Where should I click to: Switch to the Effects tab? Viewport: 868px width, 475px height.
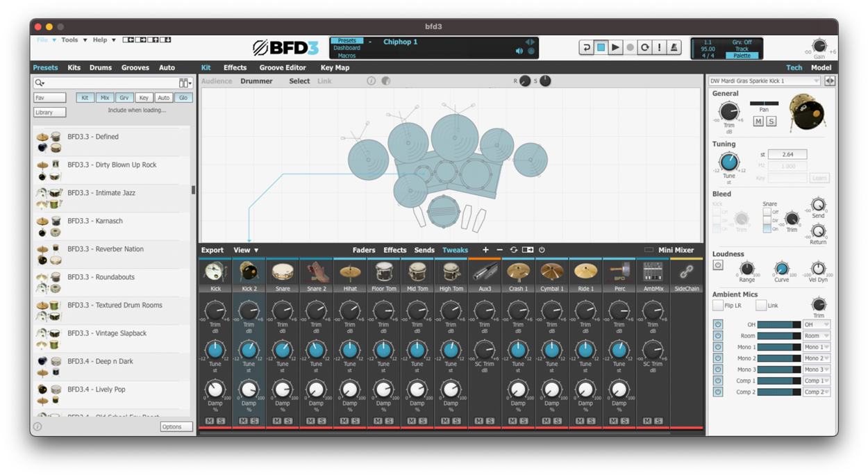[235, 67]
